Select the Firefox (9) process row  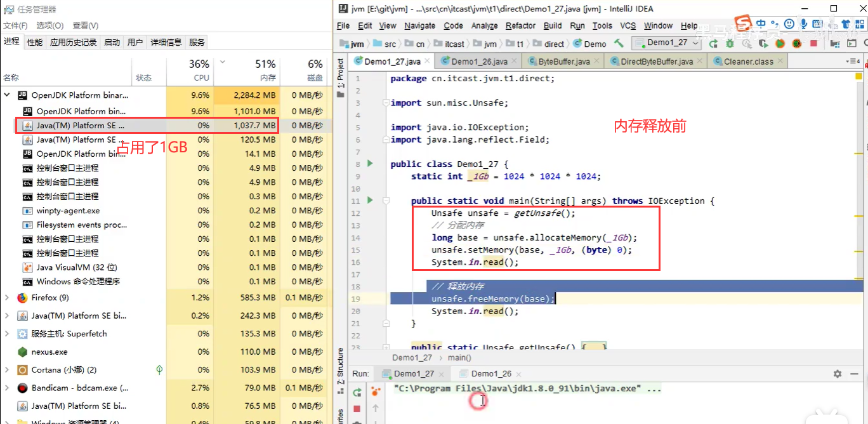(166, 298)
